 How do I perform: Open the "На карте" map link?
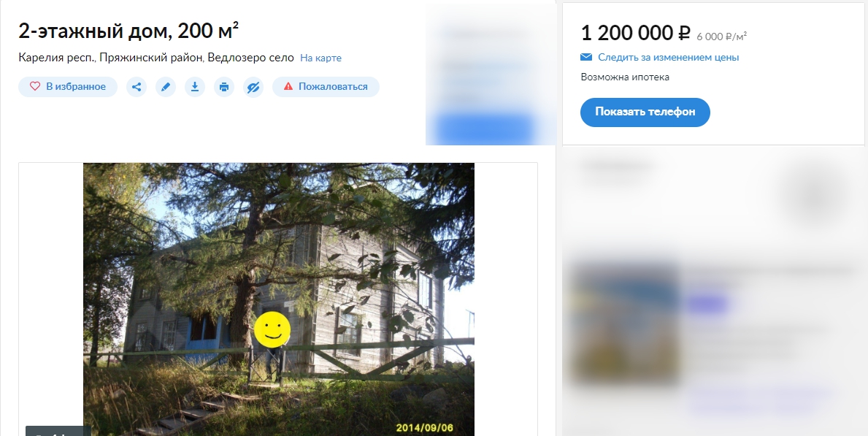point(320,58)
